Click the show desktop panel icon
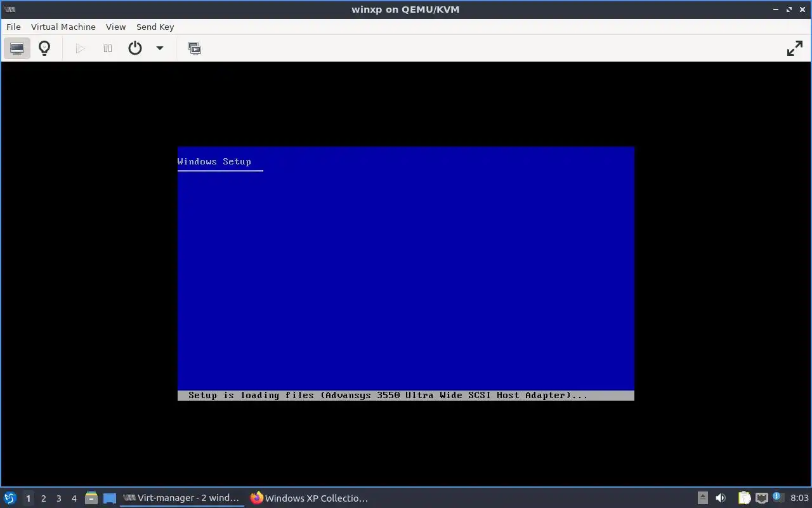 click(110, 498)
